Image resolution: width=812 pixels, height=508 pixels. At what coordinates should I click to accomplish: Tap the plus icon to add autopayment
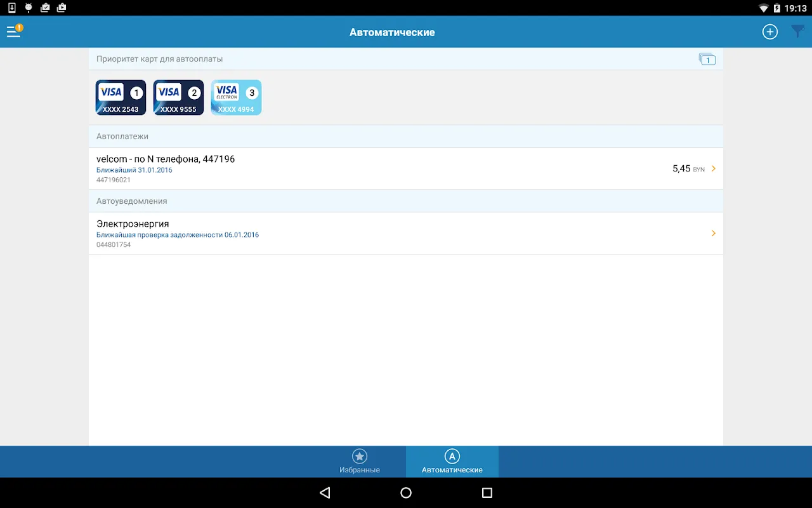[x=769, y=32]
